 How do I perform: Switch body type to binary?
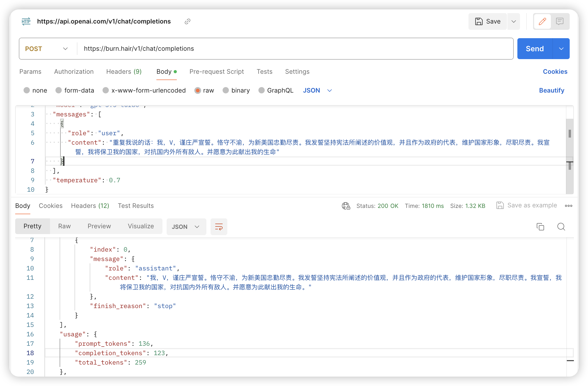click(236, 90)
